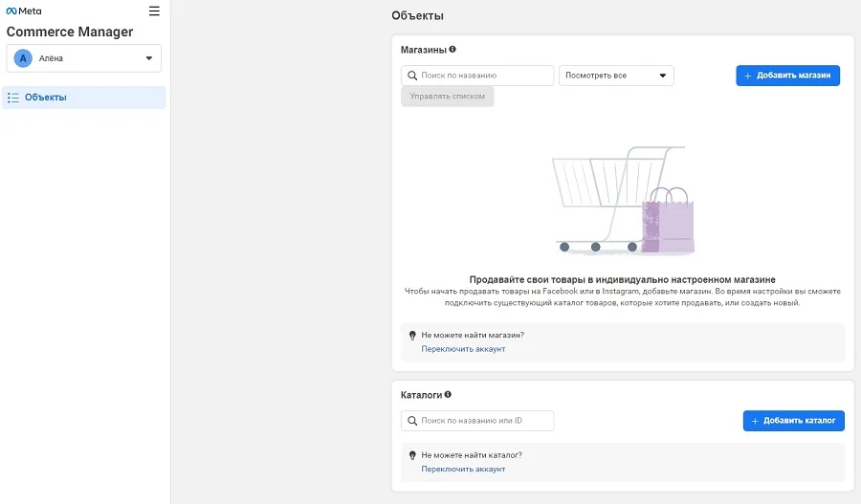Viewport: 861px width, 504px height.
Task: Open the hamburger menu icon
Action: tap(154, 11)
